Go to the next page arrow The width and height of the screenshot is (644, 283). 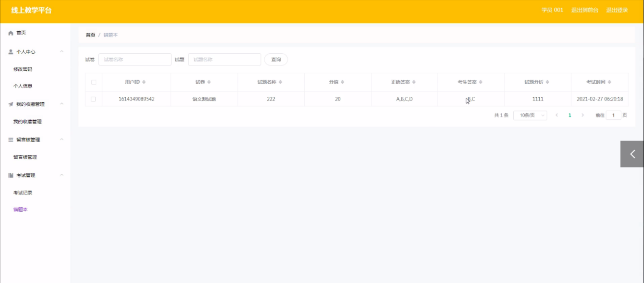tap(583, 116)
